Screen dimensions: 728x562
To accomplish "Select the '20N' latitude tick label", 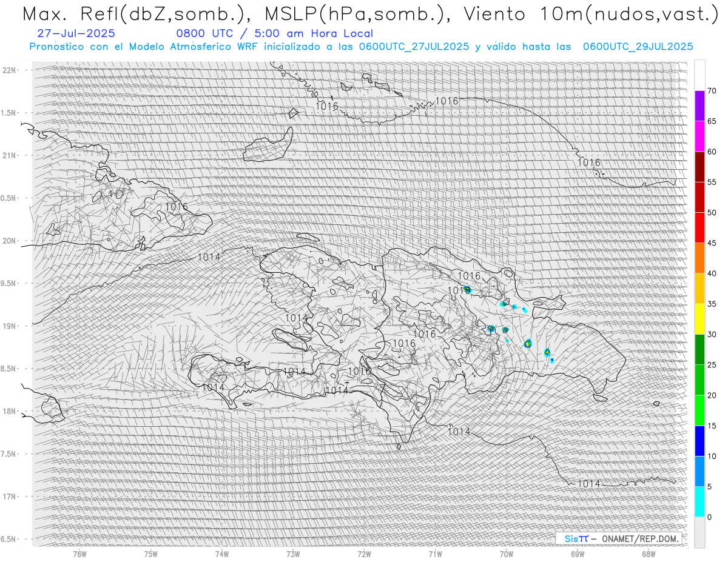I will pos(10,241).
